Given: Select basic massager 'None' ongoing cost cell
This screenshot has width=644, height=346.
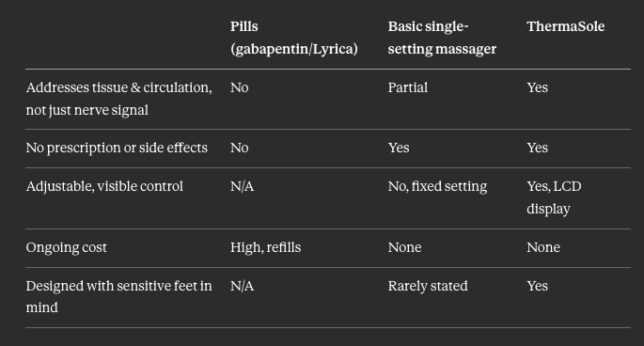Looking at the screenshot, I should pyautogui.click(x=404, y=248).
